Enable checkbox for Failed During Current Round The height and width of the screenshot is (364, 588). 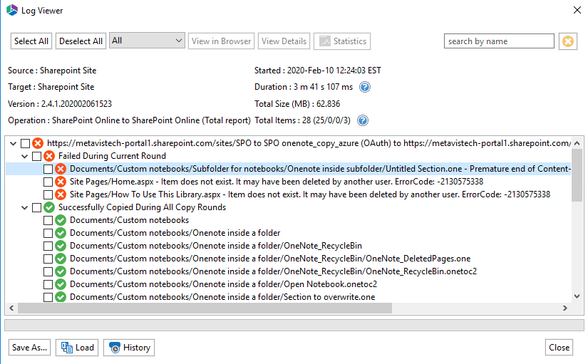pyautogui.click(x=36, y=156)
